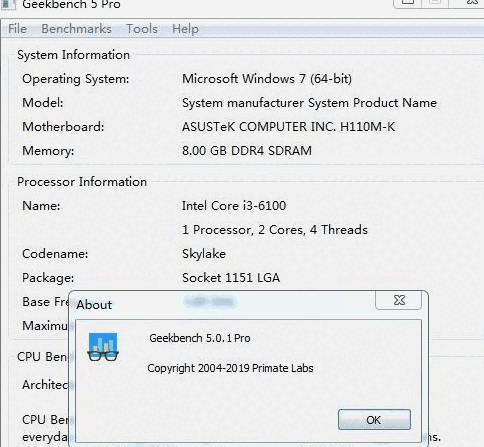The width and height of the screenshot is (484, 447).
Task: Click the '8.00 GB DDR4 SDRAM' value
Action: 247,151
